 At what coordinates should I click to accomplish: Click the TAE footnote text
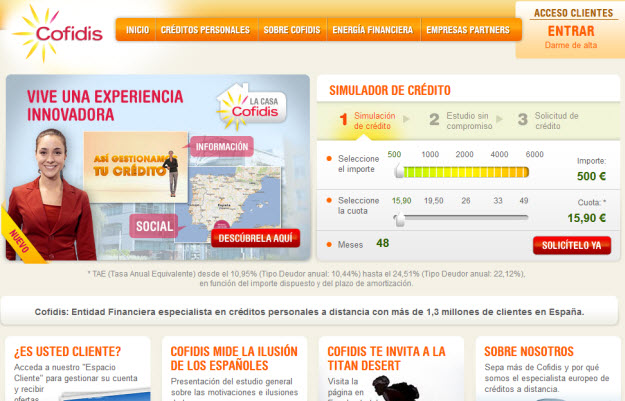(x=306, y=279)
